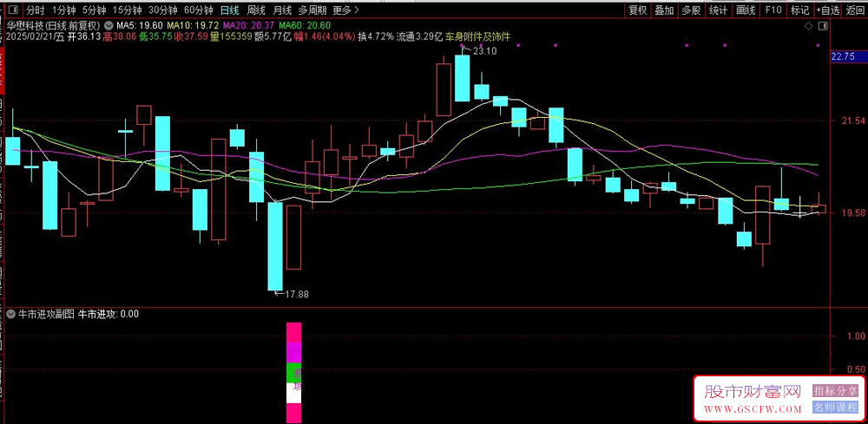Visit the WWW.GSCFW.COM link

pyautogui.click(x=753, y=409)
